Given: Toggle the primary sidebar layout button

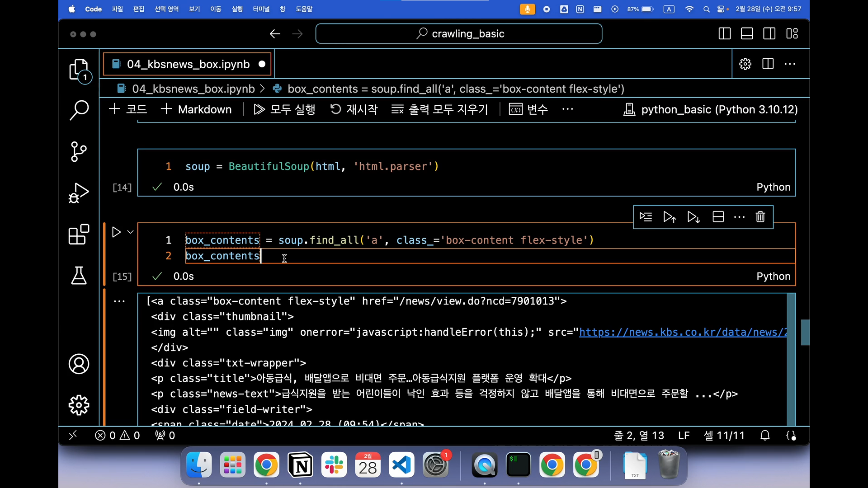Looking at the screenshot, I should point(724,34).
